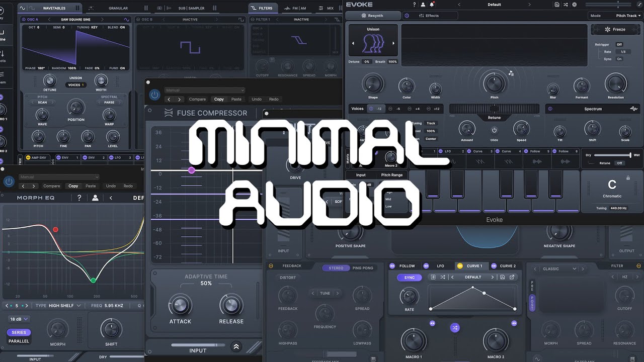Open the Evoke notifications bell
This screenshot has height=362, width=644.
(431, 5)
